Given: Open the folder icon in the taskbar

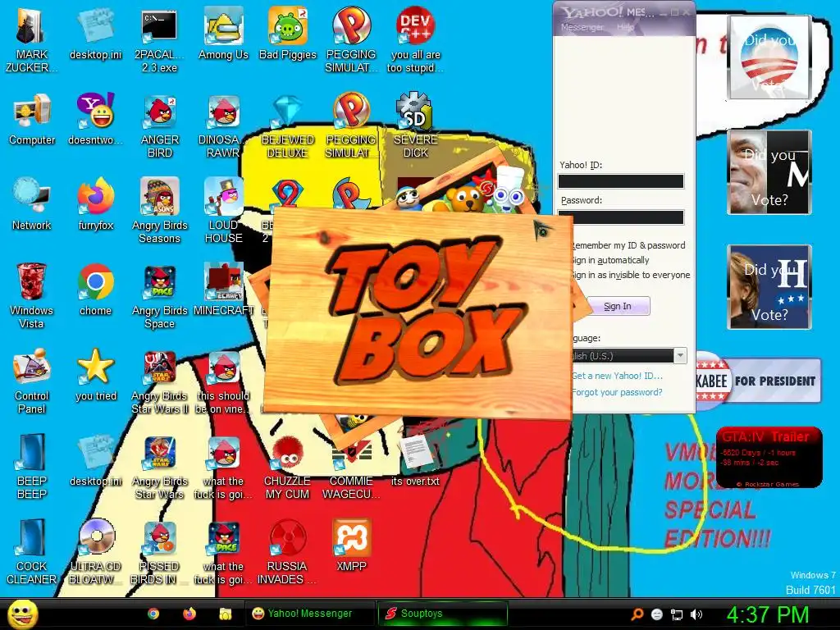Looking at the screenshot, I should (x=225, y=614).
